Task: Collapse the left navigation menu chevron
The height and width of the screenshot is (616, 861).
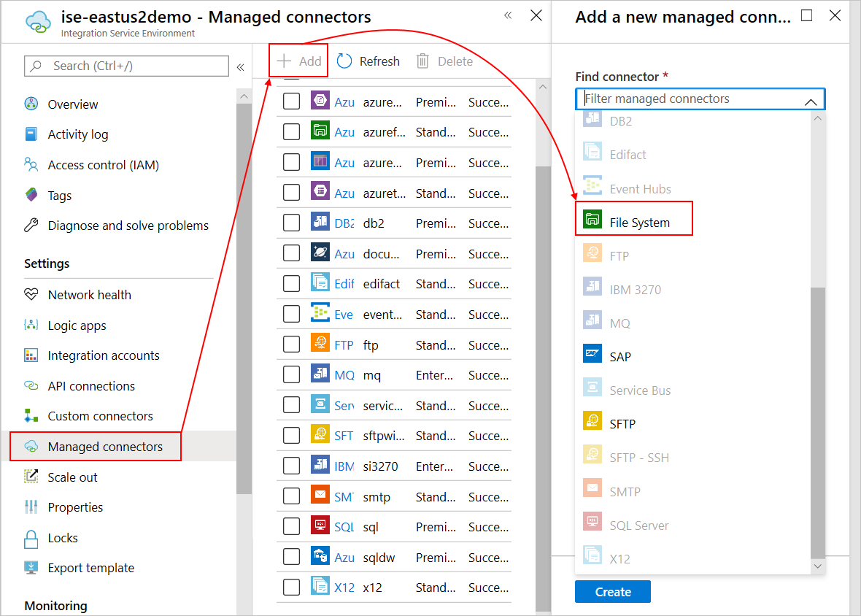Action: tap(241, 67)
